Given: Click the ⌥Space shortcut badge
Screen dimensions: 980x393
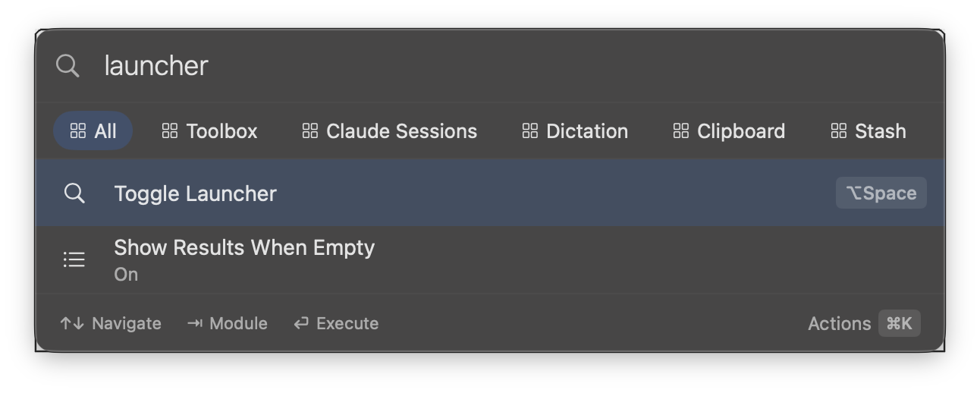Looking at the screenshot, I should [881, 193].
